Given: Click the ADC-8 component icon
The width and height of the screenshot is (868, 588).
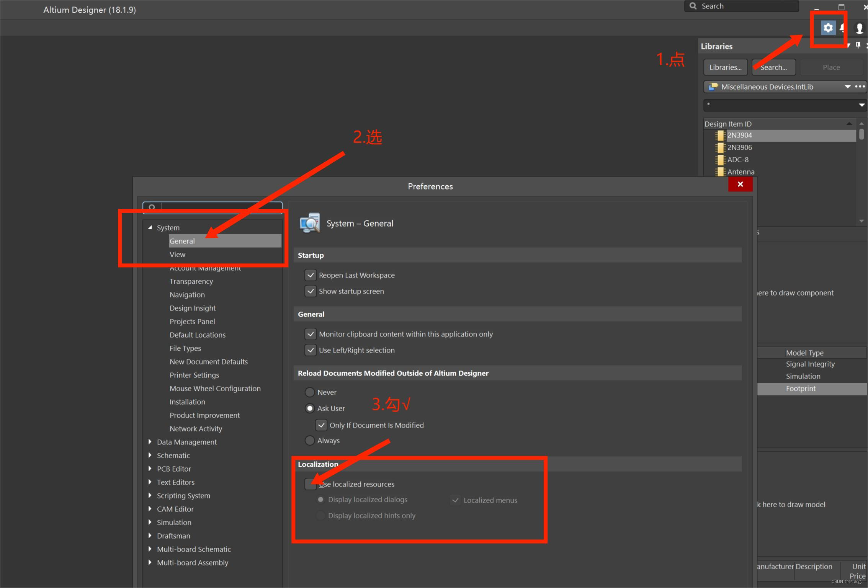Looking at the screenshot, I should pyautogui.click(x=720, y=160).
